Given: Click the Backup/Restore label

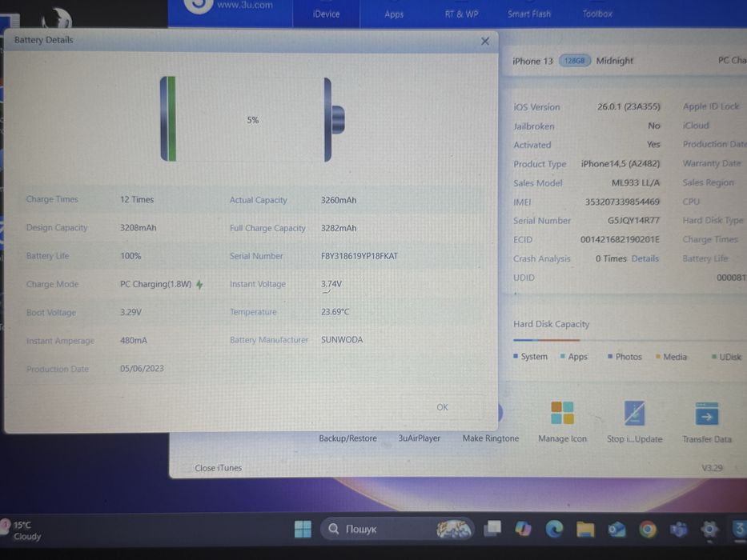Looking at the screenshot, I should 347,438.
